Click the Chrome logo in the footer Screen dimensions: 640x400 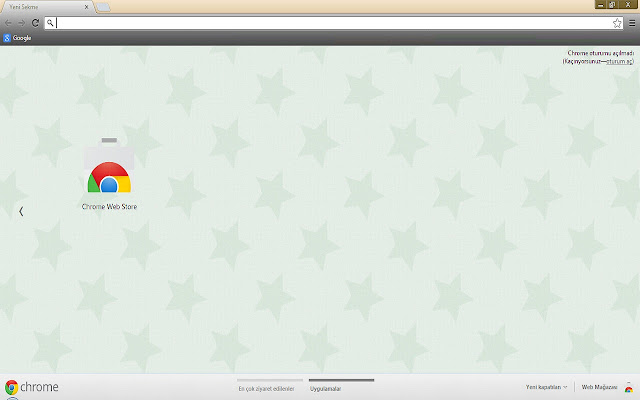(31, 387)
